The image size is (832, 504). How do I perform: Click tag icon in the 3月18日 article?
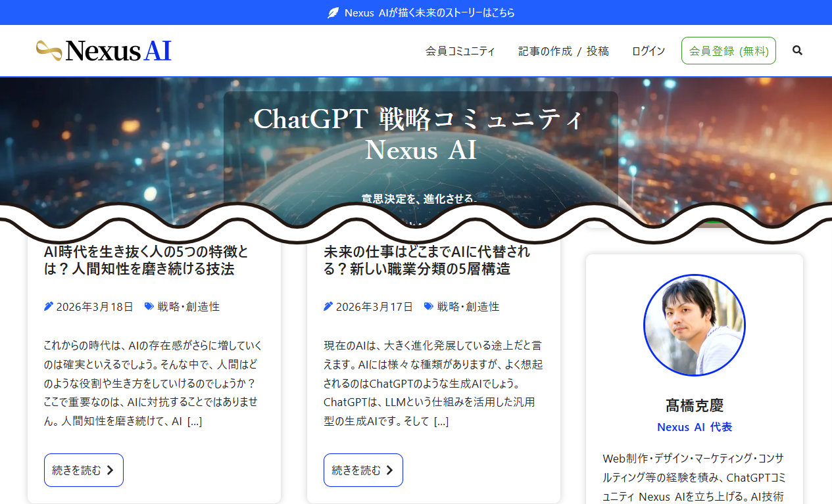[149, 306]
